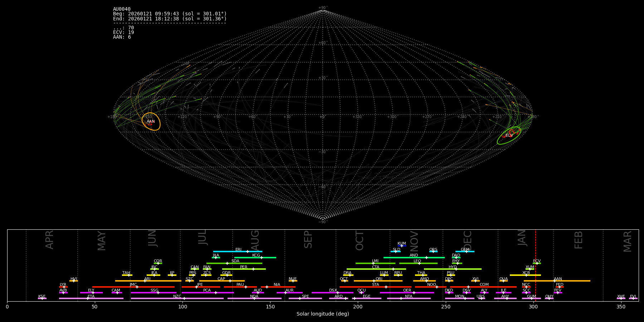Click the ECV shower label in timeline
Screen dimensions: 644x322
537,261
